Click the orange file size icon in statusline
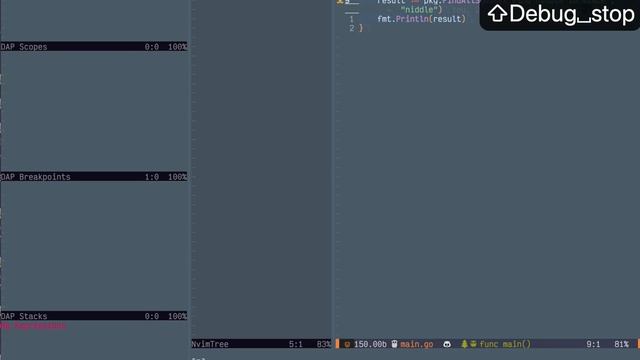This screenshot has width=640, height=360. 347,344
